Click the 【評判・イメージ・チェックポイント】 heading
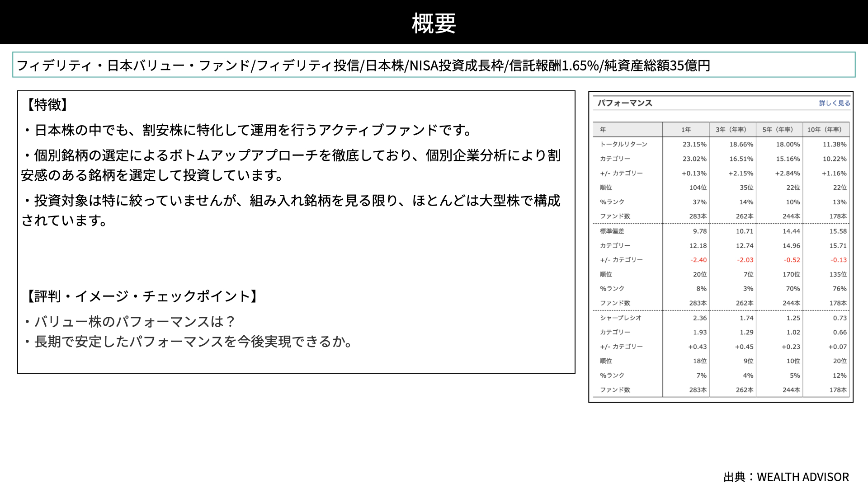 pos(142,296)
